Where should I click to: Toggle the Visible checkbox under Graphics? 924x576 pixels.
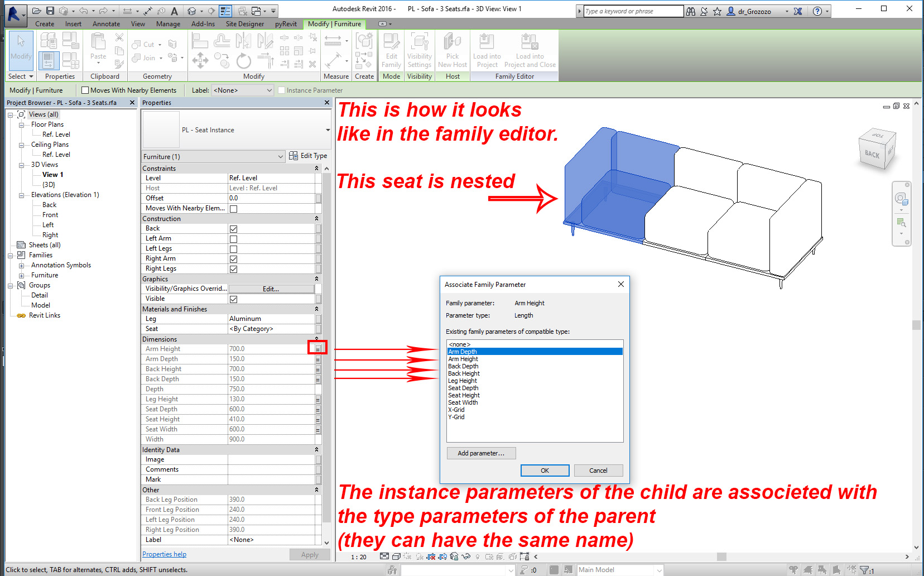[233, 299]
